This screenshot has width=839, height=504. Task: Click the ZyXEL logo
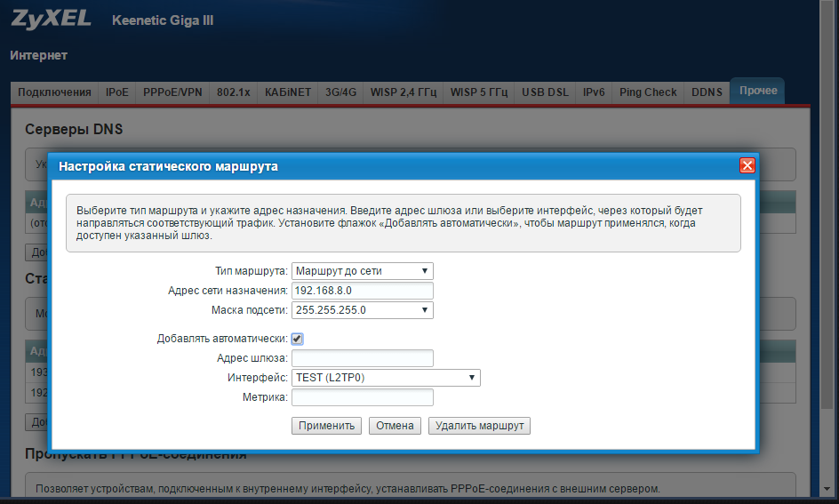click(x=52, y=20)
